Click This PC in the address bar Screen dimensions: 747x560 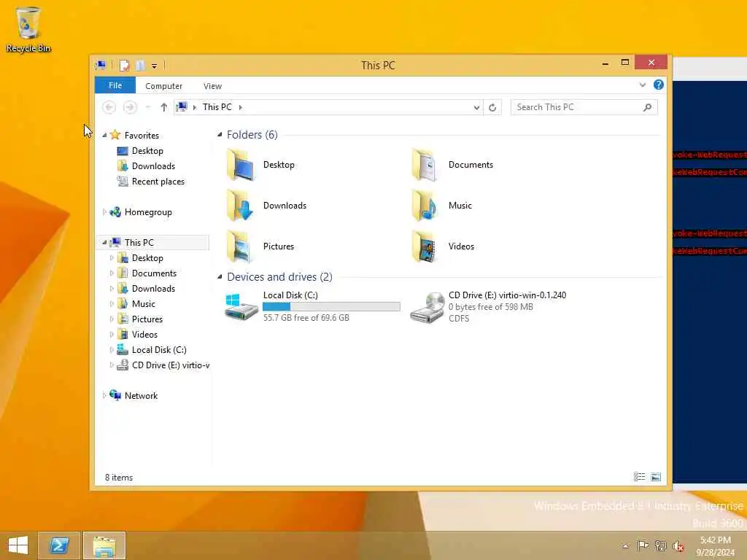click(x=217, y=107)
